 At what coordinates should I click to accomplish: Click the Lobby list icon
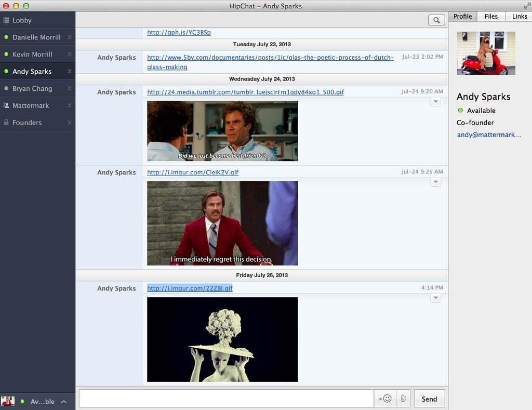pyautogui.click(x=6, y=20)
